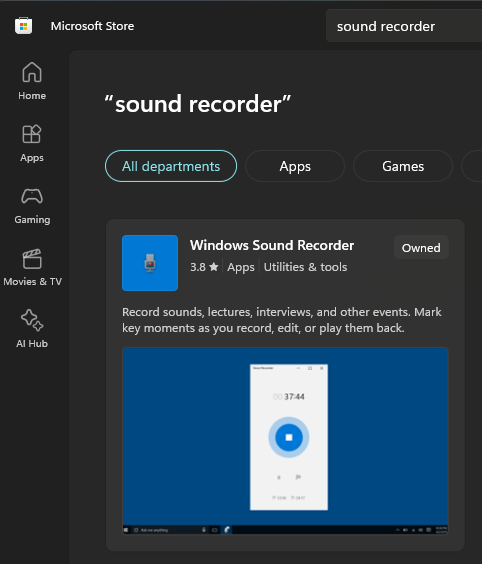Open AI Hub in the sidebar

pos(32,329)
